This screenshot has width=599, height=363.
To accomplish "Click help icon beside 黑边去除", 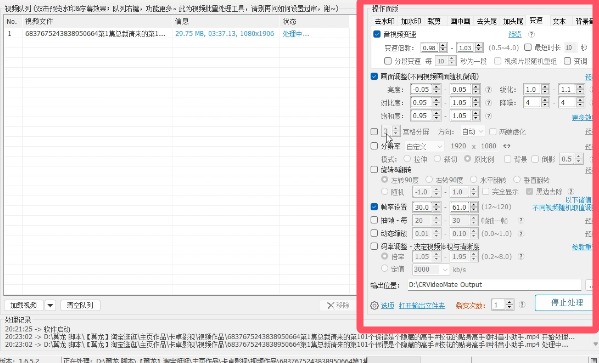I will tap(571, 191).
